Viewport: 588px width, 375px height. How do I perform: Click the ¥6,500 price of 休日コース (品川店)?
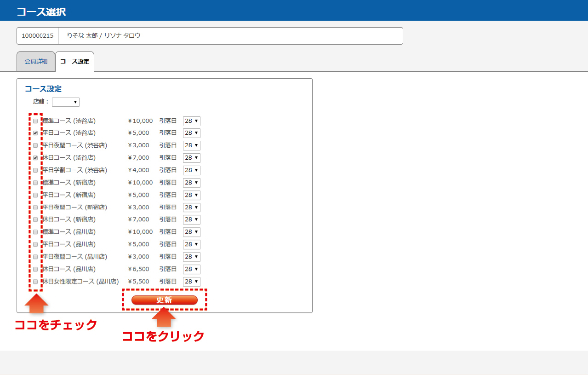click(138, 269)
